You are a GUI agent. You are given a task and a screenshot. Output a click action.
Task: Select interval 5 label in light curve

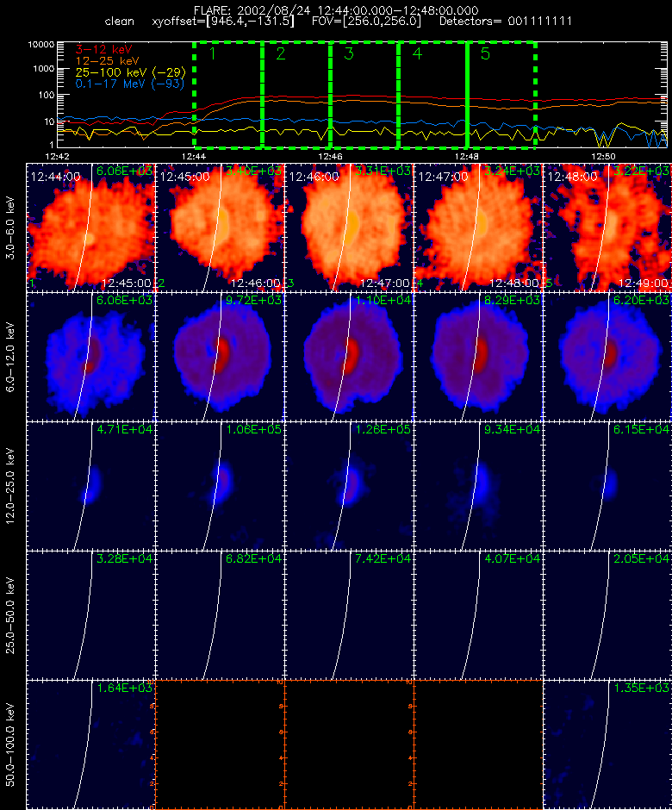coord(485,53)
